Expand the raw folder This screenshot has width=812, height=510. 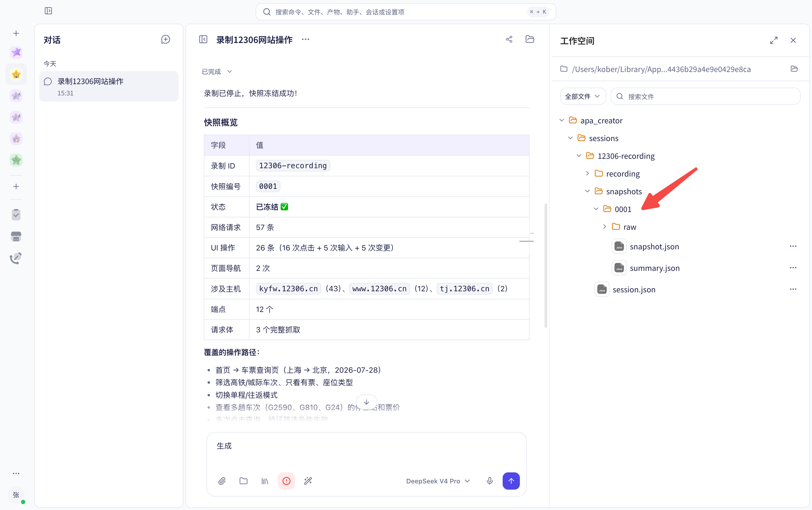[605, 227]
